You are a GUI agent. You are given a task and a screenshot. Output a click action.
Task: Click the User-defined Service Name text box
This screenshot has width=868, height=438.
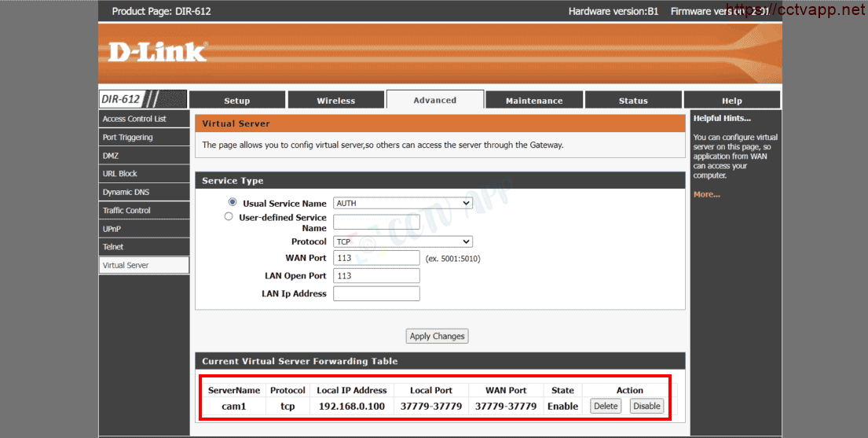pos(376,222)
